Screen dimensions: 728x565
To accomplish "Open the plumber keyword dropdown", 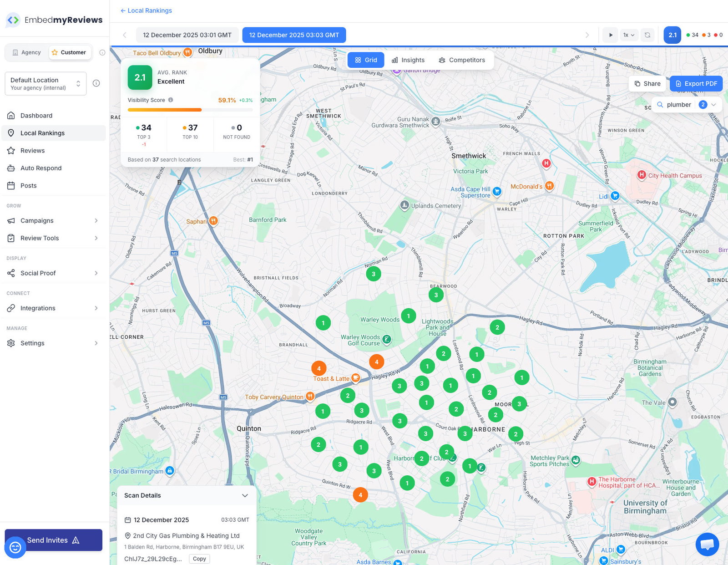I will click(x=687, y=105).
